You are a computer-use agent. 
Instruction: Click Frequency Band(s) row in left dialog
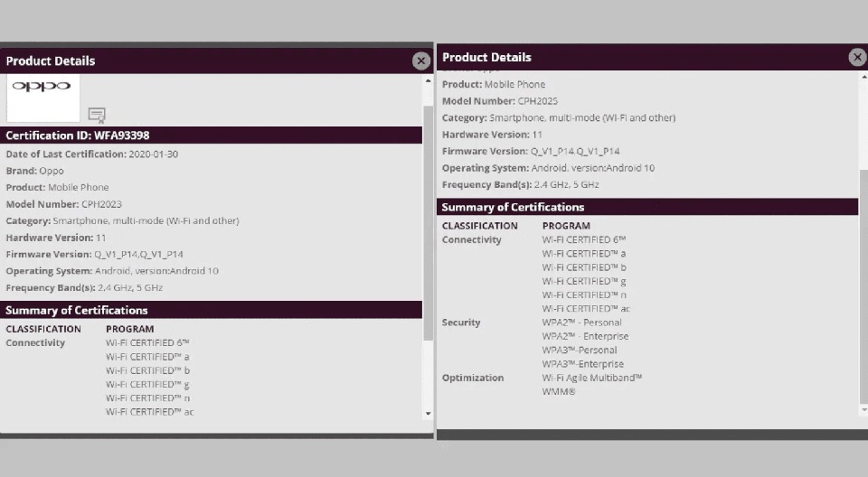[84, 288]
